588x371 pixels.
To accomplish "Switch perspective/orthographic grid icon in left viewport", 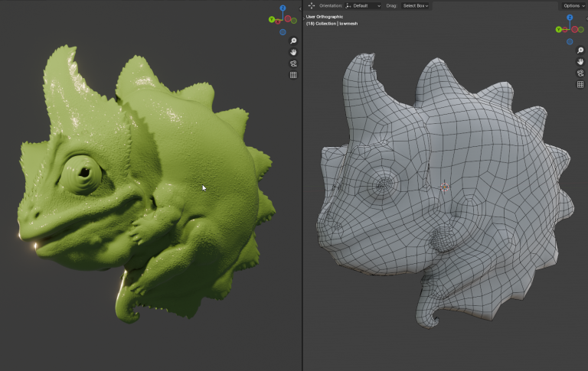I will coord(293,75).
